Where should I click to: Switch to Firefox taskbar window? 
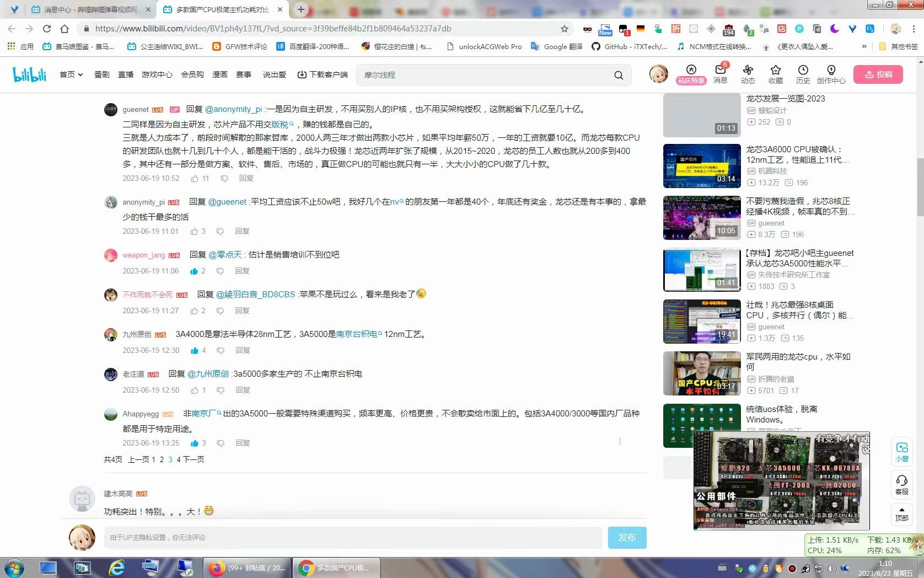click(x=246, y=568)
